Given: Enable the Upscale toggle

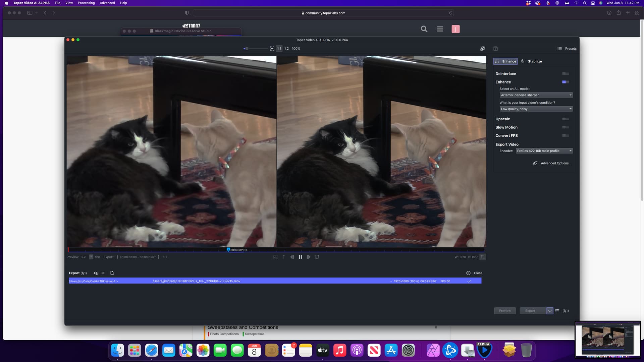Looking at the screenshot, I should pos(566,119).
